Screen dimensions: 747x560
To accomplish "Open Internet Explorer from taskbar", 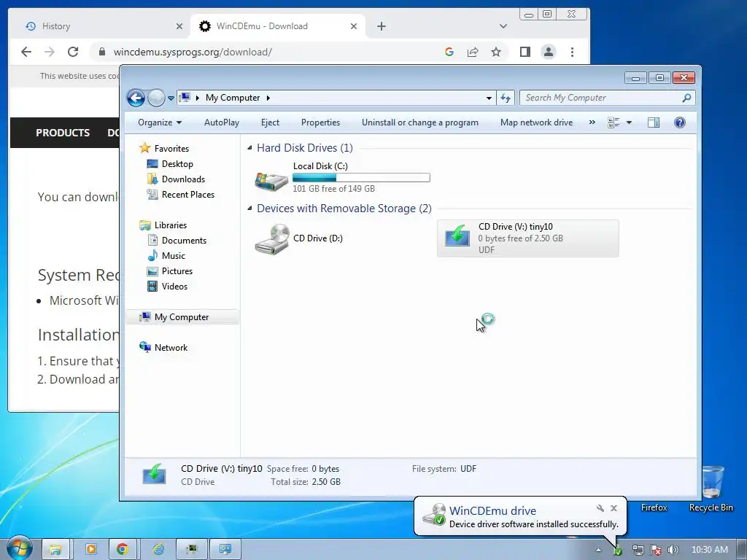I will click(x=158, y=550).
